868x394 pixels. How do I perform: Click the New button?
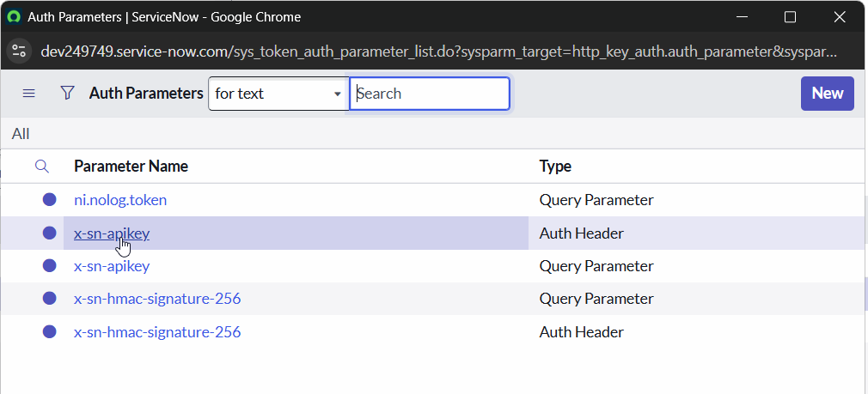coord(827,94)
